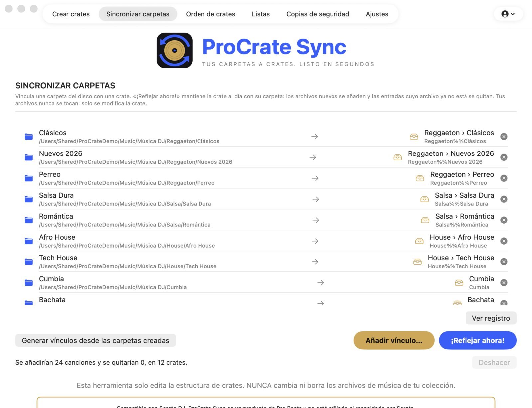Click the Afro House folder icon

pos(29,241)
